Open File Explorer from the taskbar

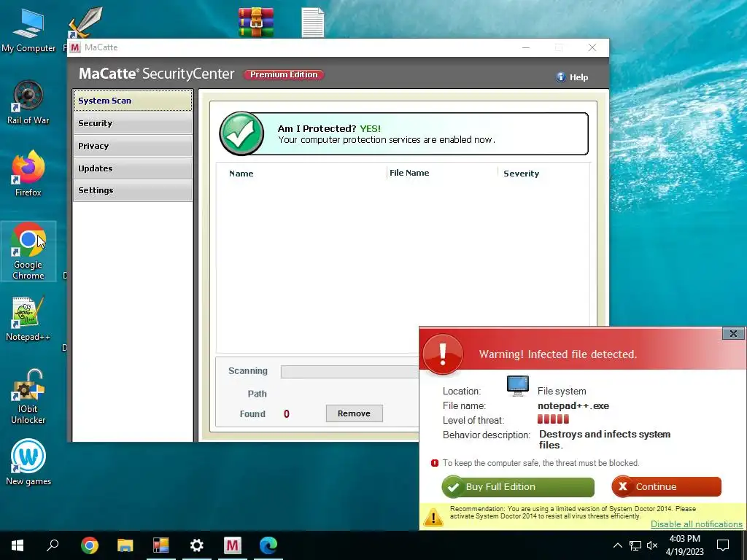click(x=125, y=545)
